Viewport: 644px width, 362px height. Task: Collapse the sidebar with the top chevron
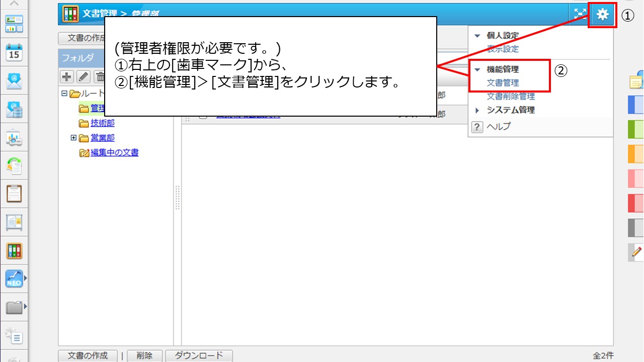click(14, 4)
